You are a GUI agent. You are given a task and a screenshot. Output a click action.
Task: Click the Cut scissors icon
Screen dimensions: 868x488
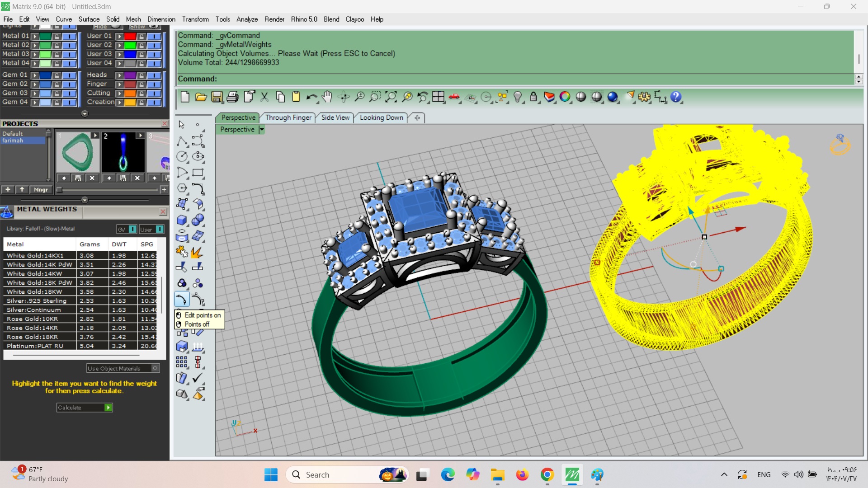point(264,97)
